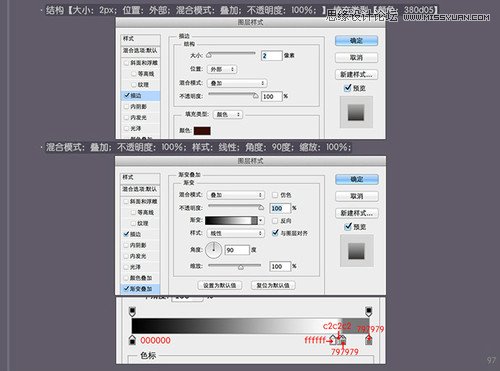Enable 光泽 in the Gradient Overlay dialog
This screenshot has width=500, height=371.
pos(126,267)
